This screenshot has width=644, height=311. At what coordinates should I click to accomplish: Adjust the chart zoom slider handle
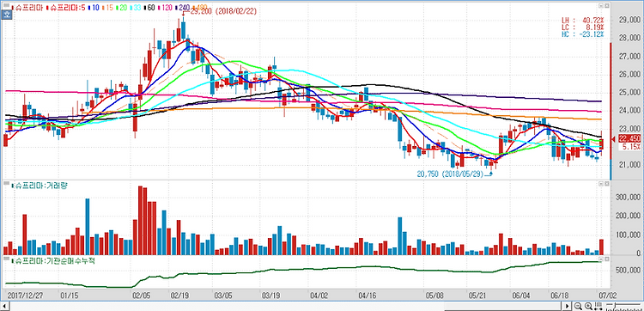(x=615, y=305)
